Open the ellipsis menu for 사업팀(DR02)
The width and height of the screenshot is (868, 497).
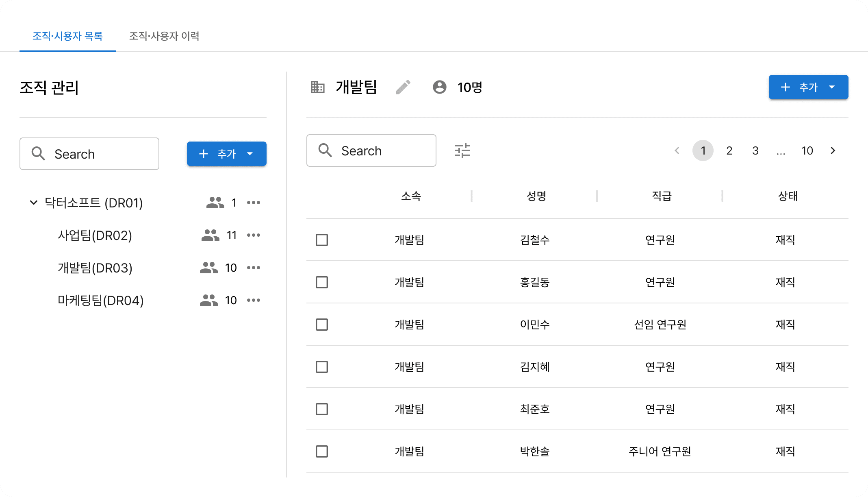[x=254, y=235]
